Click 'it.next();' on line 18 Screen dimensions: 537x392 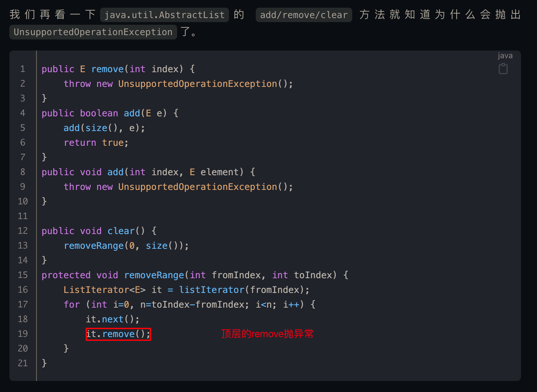point(112,319)
